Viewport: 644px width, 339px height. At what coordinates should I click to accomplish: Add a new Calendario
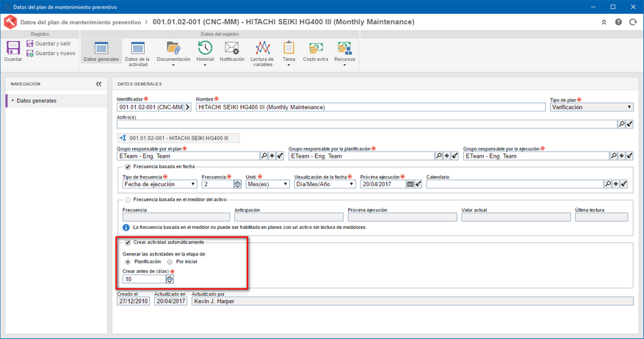pyautogui.click(x=616, y=184)
